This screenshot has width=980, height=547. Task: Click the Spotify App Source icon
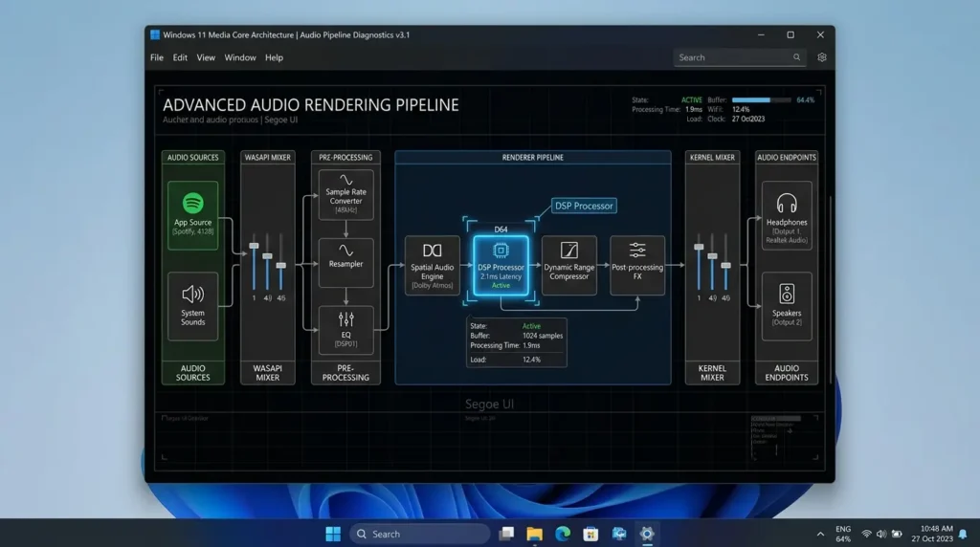pyautogui.click(x=192, y=203)
